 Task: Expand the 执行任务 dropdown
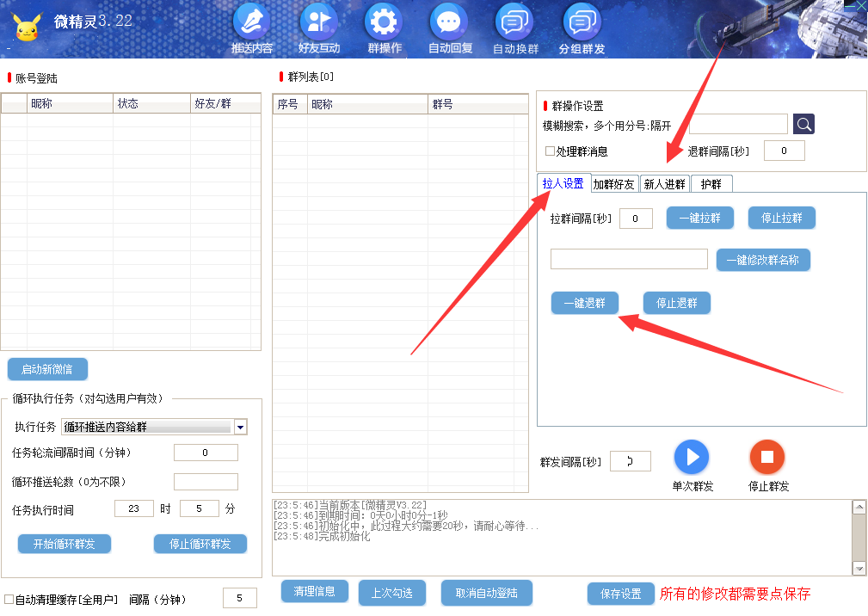pos(241,427)
